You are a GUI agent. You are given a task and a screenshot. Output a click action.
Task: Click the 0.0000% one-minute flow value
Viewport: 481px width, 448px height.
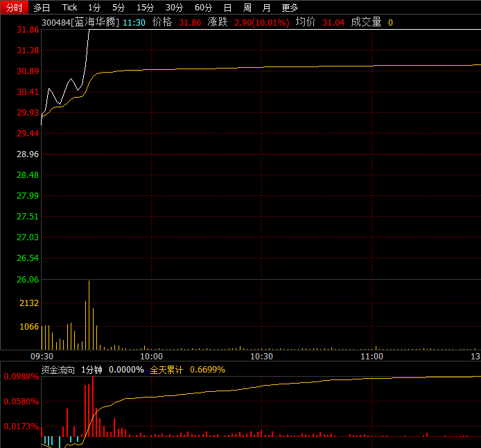tap(126, 370)
